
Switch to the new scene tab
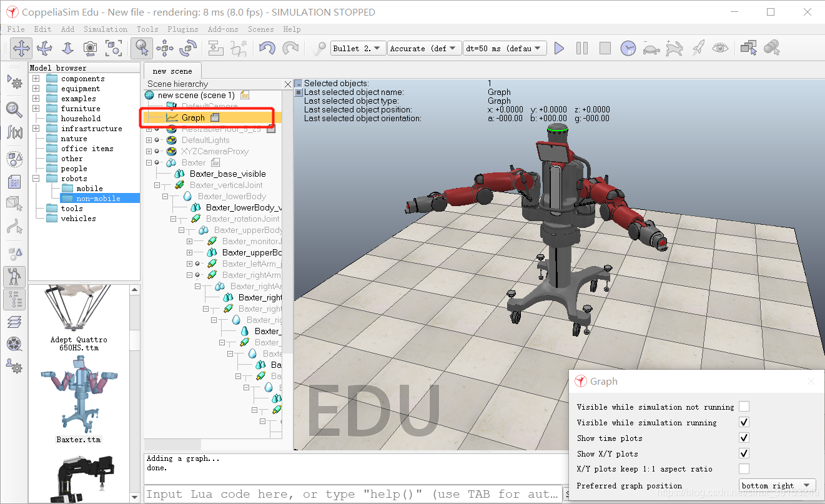click(172, 71)
